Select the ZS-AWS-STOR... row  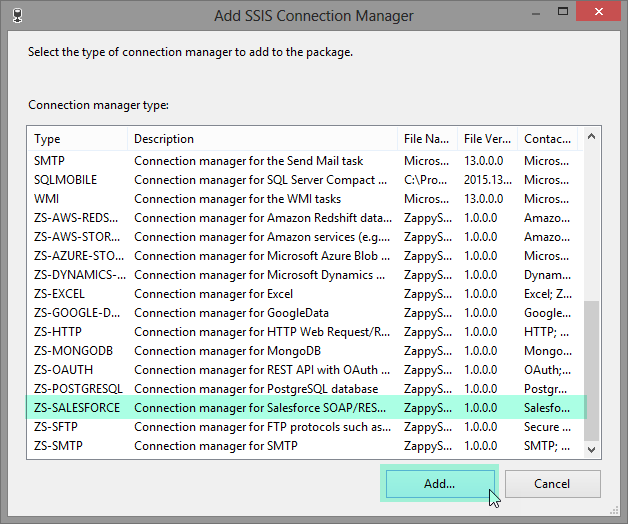tap(306, 237)
